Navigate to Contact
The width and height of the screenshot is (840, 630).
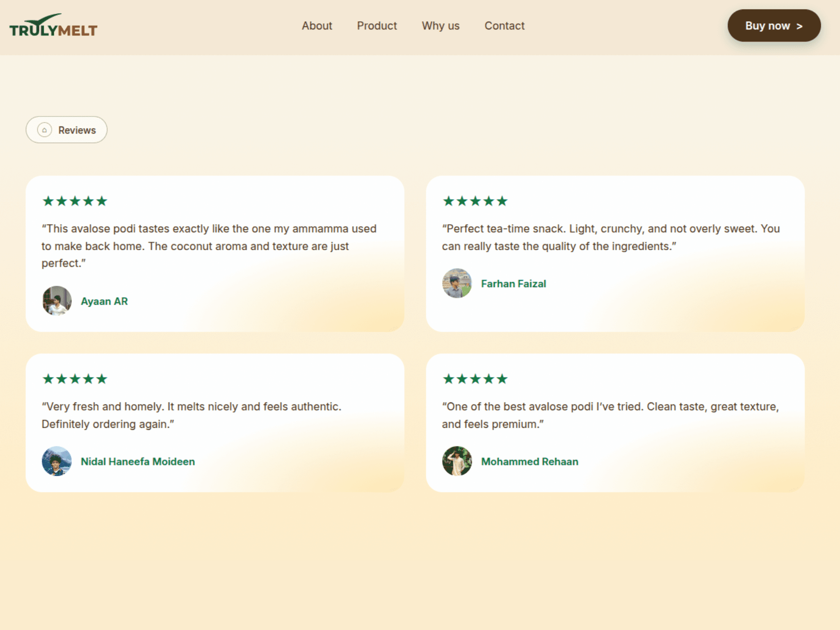(x=504, y=26)
